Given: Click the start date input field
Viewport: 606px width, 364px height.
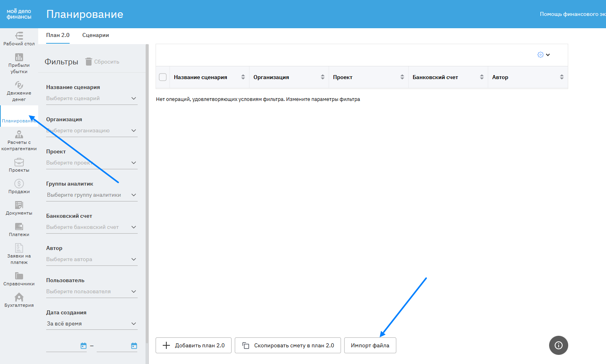Looking at the screenshot, I should tap(66, 346).
